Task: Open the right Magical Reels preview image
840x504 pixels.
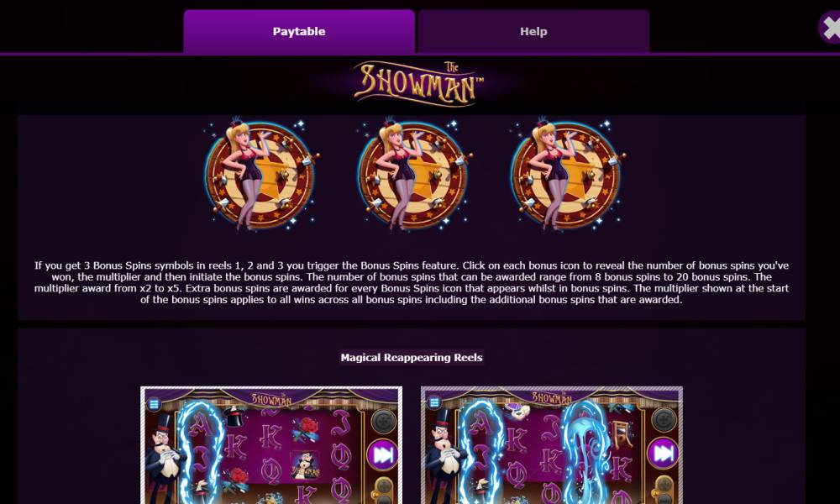Action: 552,445
